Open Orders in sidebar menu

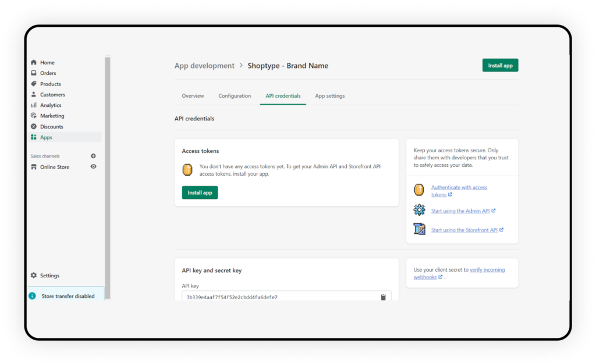pos(48,73)
